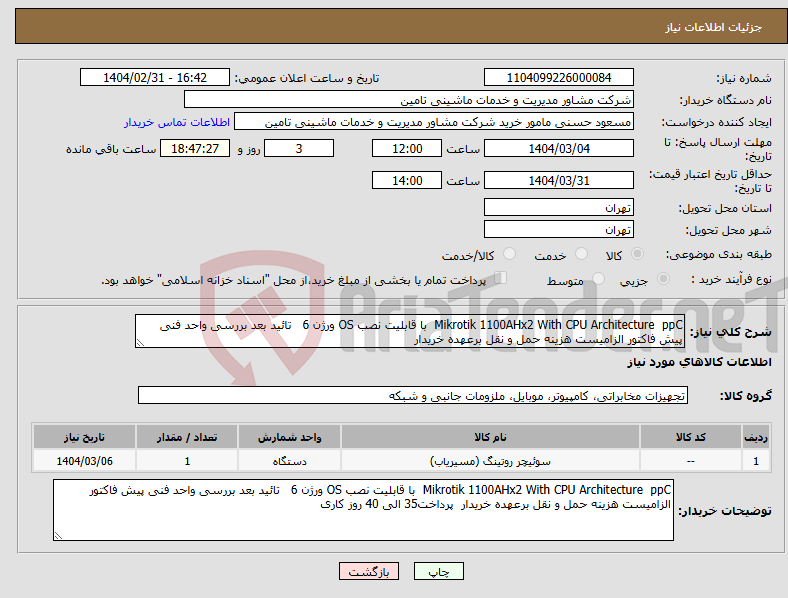Click the بازگشت (back) button
Screen dimensions: 788x598
[369, 571]
